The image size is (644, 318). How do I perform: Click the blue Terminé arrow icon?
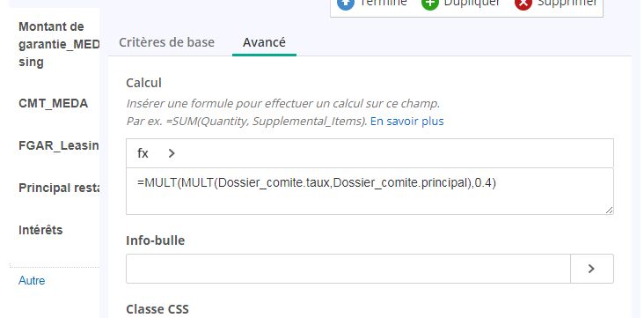click(346, 4)
